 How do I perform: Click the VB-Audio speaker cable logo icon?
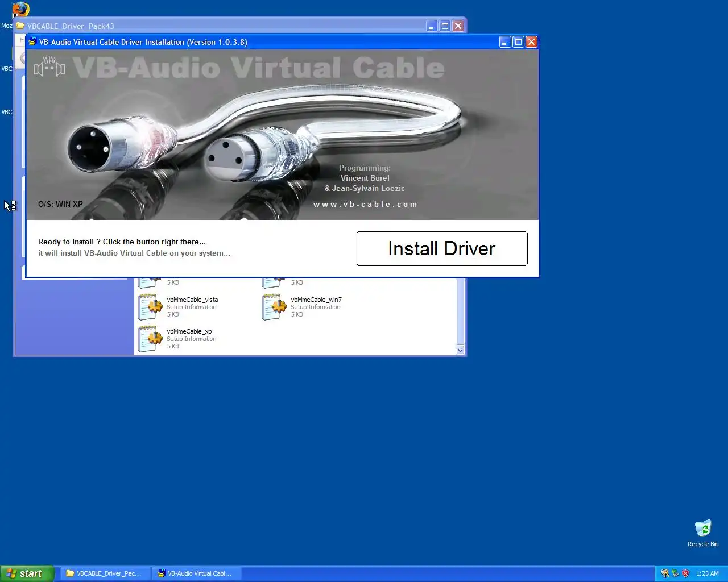pyautogui.click(x=49, y=66)
